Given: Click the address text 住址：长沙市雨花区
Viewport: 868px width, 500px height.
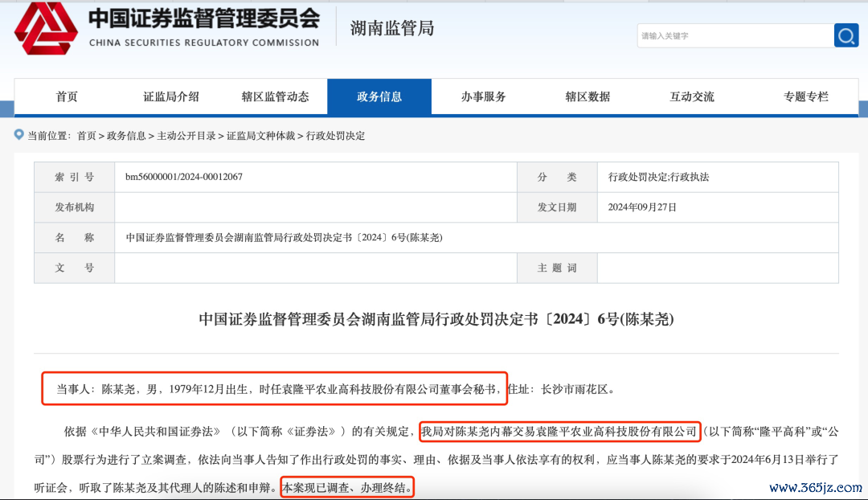Looking at the screenshot, I should pyautogui.click(x=561, y=389).
